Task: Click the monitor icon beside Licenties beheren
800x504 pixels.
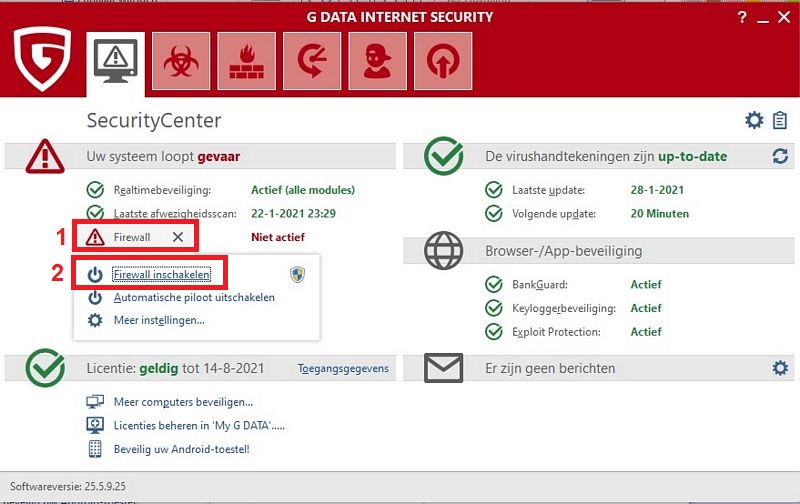Action: 95,425
